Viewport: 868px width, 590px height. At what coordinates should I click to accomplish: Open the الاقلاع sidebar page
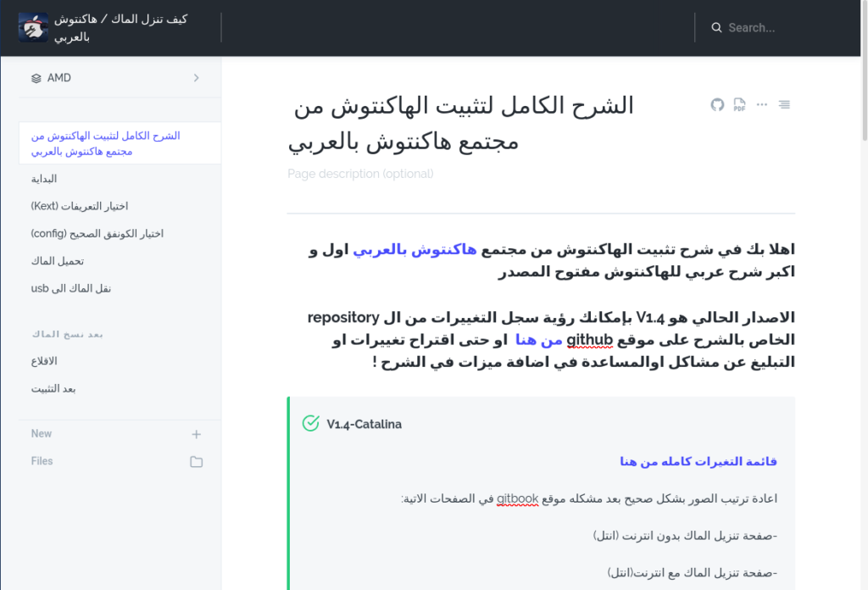44,361
